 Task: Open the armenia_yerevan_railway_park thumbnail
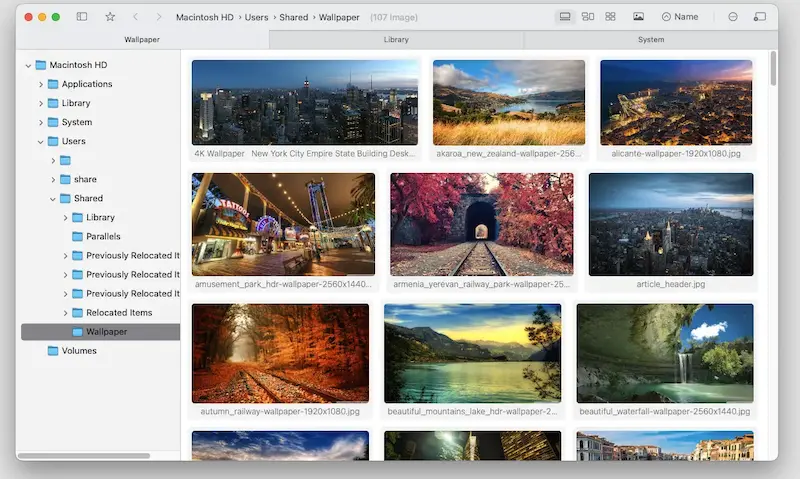[482, 224]
